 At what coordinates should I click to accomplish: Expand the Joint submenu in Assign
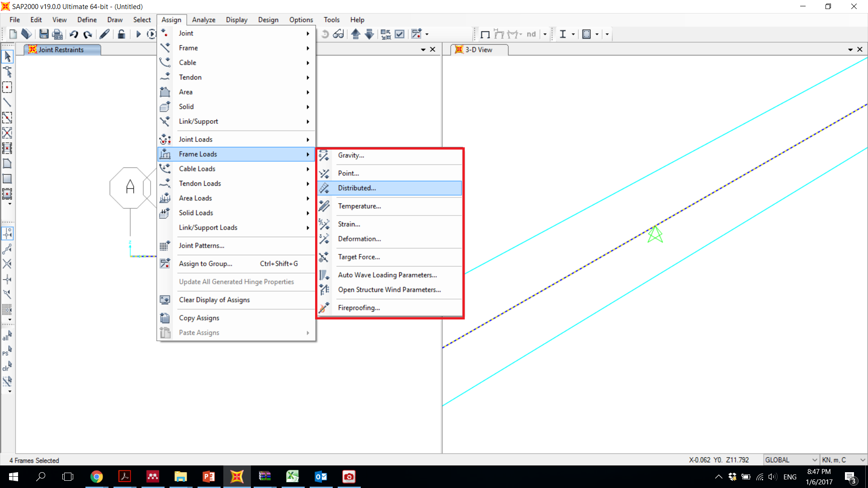coord(236,33)
